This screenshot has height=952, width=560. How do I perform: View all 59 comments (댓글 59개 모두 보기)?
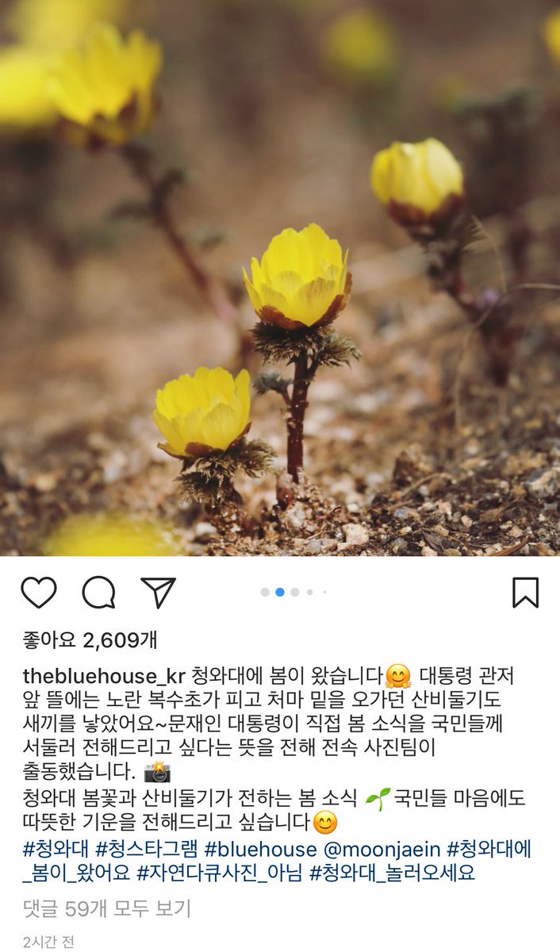click(x=107, y=908)
